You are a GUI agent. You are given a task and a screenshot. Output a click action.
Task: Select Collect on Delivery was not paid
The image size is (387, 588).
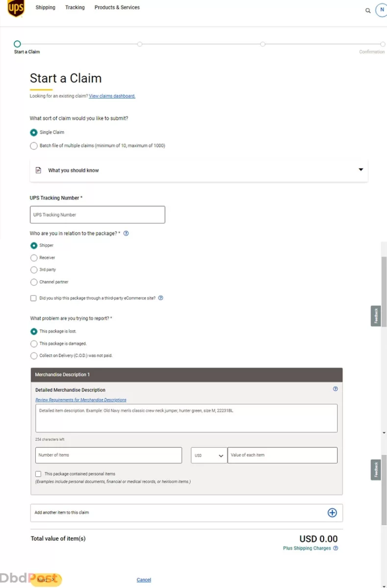pos(34,356)
